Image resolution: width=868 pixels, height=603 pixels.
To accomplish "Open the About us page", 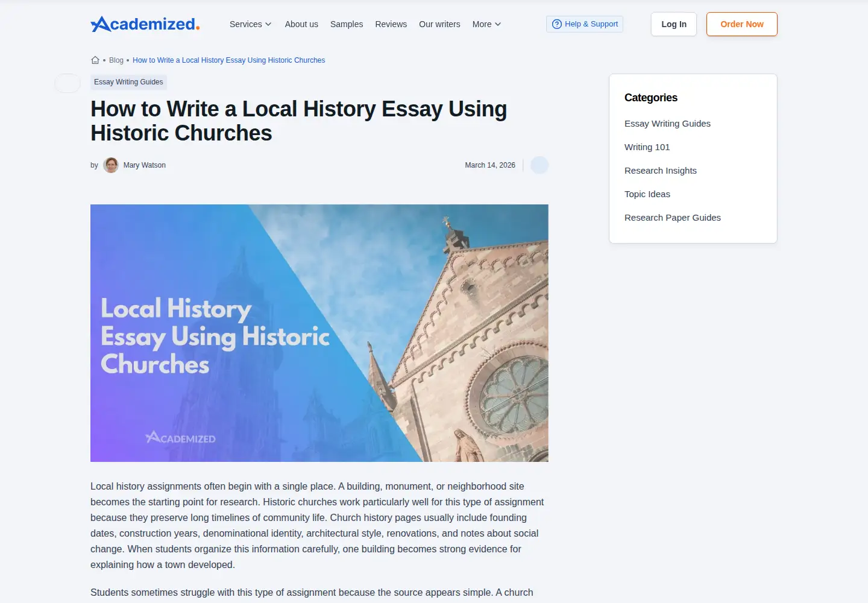I will (301, 24).
